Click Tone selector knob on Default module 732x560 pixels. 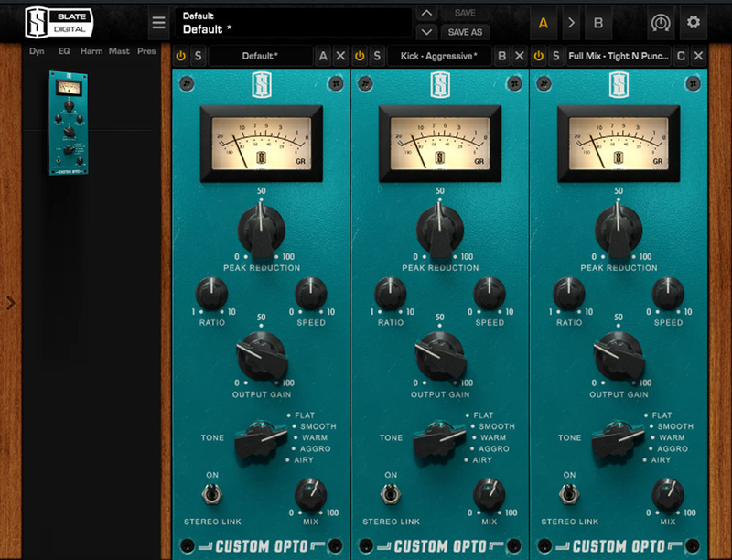click(260, 440)
